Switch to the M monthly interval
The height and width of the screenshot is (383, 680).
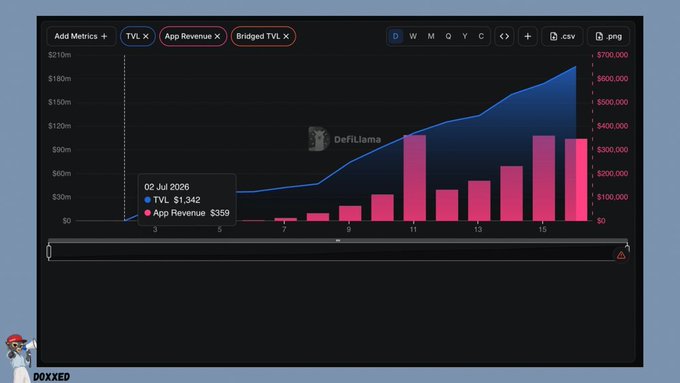pyautogui.click(x=431, y=36)
